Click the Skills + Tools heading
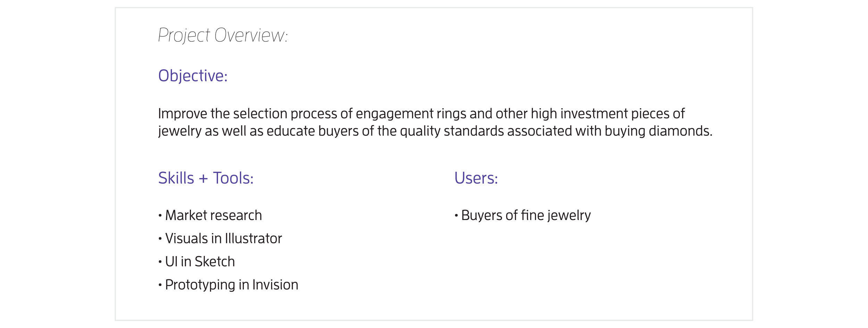 (x=206, y=178)
